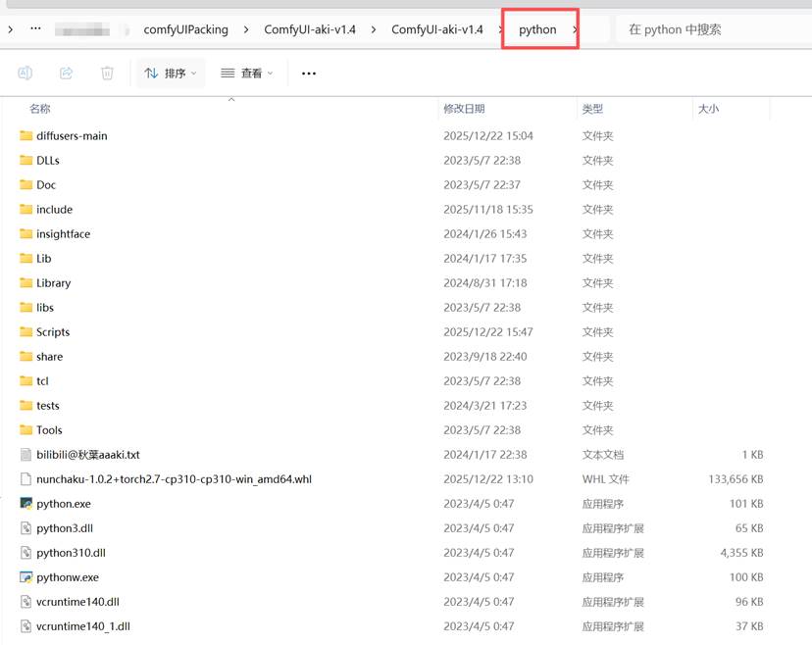812x645 pixels.
Task: Click the bilibili text document icon
Action: (x=26, y=455)
